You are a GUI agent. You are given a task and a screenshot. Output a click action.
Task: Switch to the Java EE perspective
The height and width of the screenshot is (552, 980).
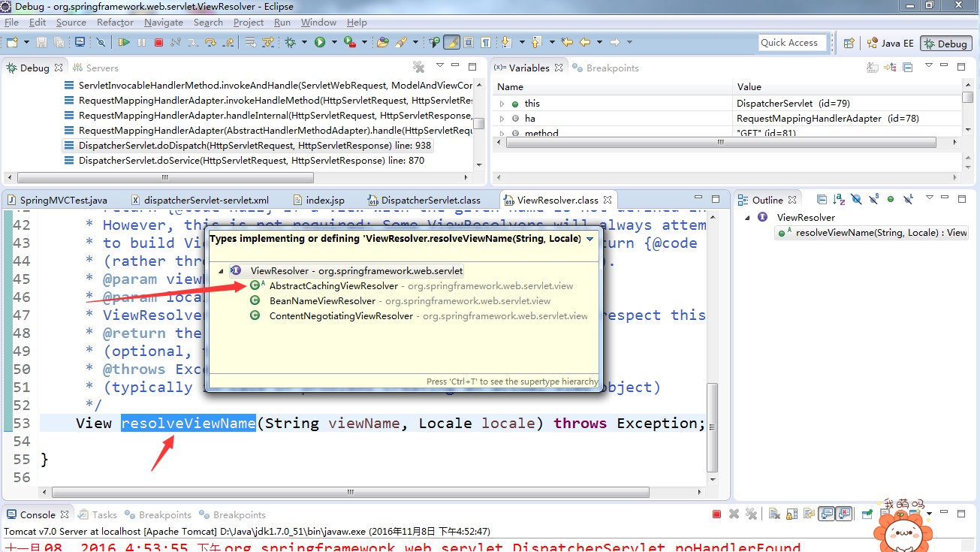pyautogui.click(x=891, y=44)
